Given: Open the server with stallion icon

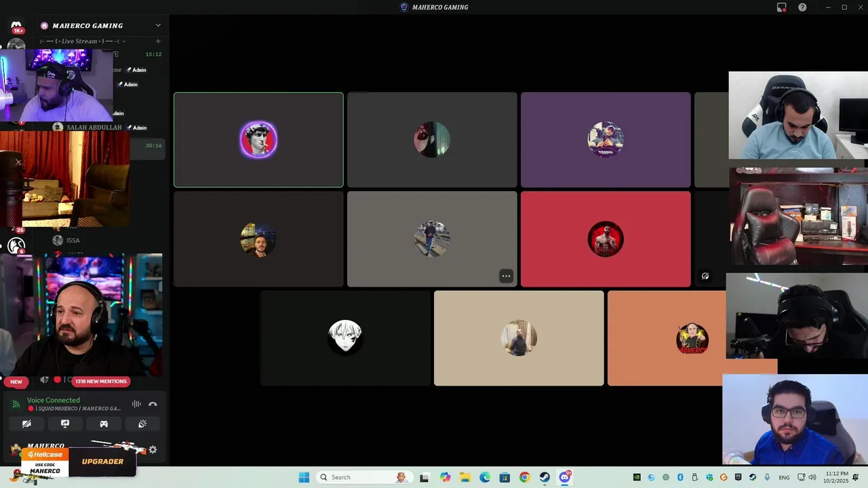Looking at the screenshot, I should 16,245.
